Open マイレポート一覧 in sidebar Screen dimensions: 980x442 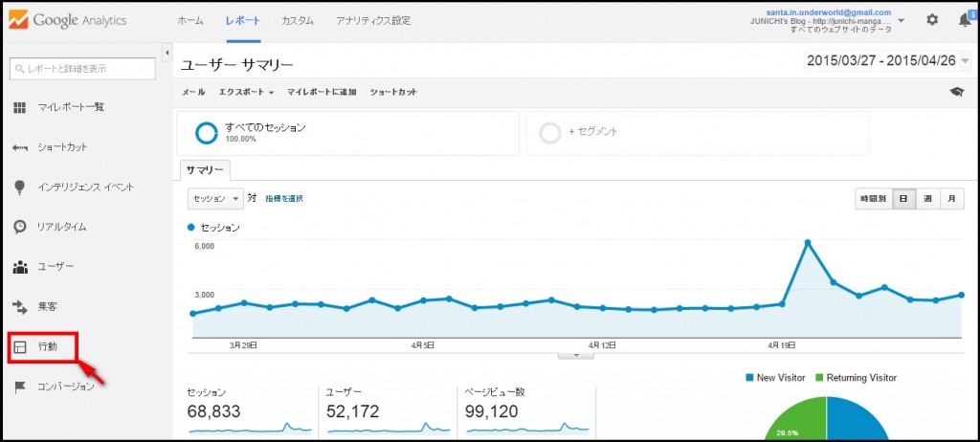click(70, 107)
